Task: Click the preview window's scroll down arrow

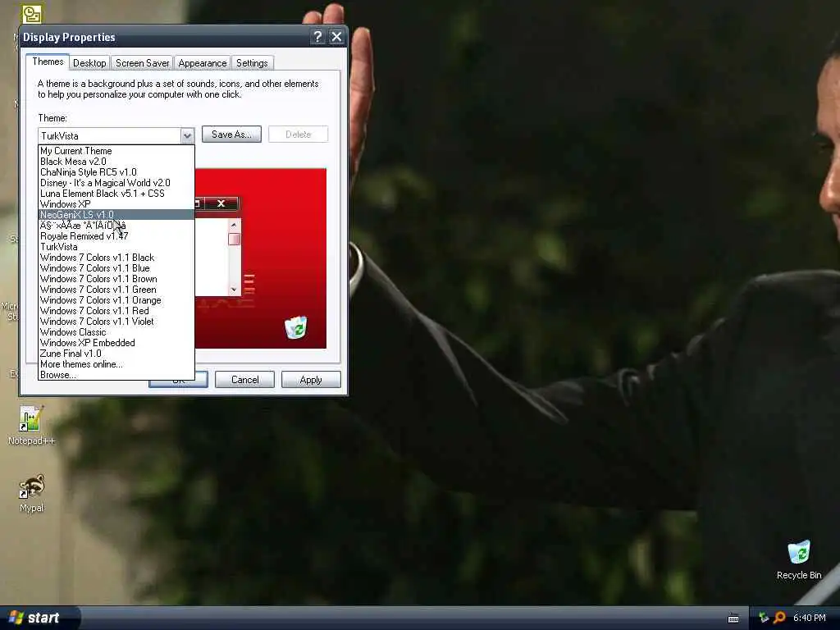Action: click(234, 290)
